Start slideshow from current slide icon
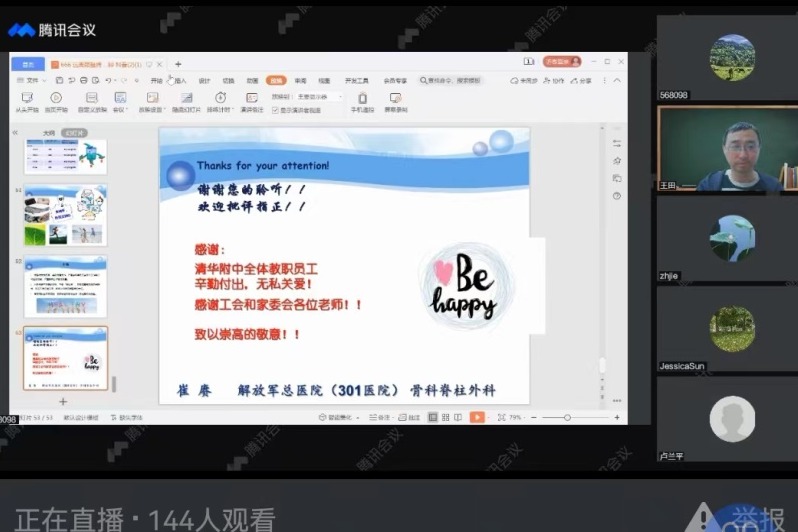Screen dimensions: 798x532 tap(56, 97)
